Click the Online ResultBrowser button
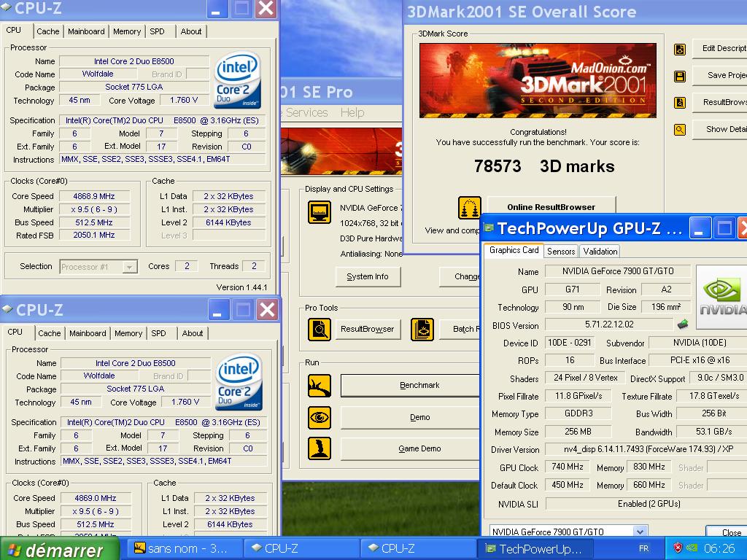747x560 pixels. click(x=551, y=206)
